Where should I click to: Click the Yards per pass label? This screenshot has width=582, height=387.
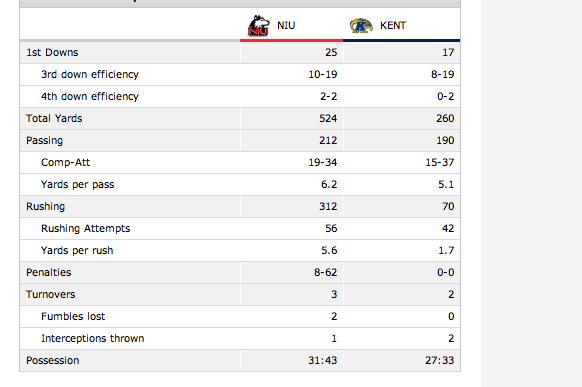(78, 184)
